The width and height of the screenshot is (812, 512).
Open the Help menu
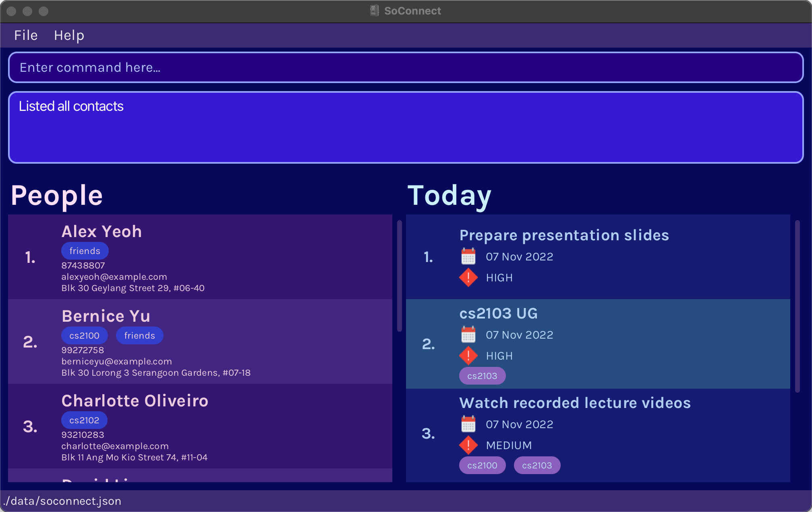[69, 35]
